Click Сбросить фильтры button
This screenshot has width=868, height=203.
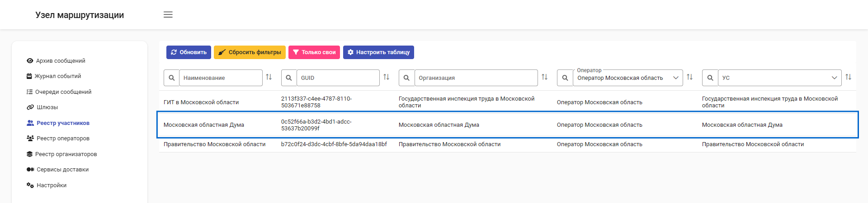pyautogui.click(x=250, y=52)
